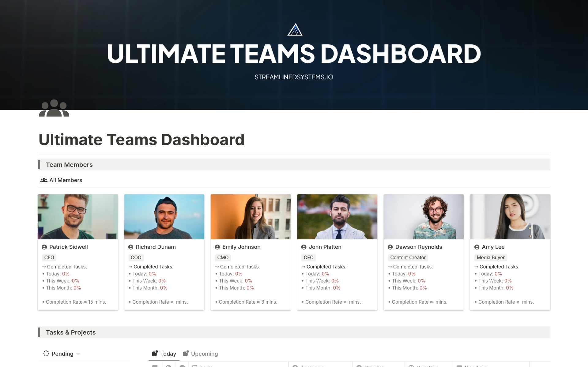Click the Duration column clock icon

pyautogui.click(x=411, y=366)
